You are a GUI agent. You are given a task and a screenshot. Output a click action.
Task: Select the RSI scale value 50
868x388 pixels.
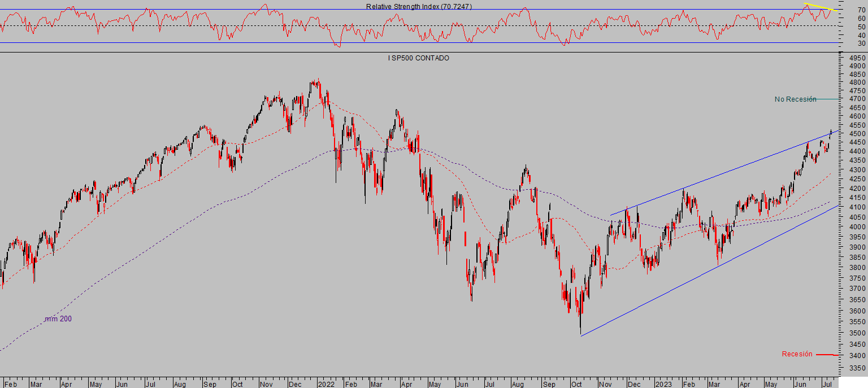pyautogui.click(x=862, y=27)
